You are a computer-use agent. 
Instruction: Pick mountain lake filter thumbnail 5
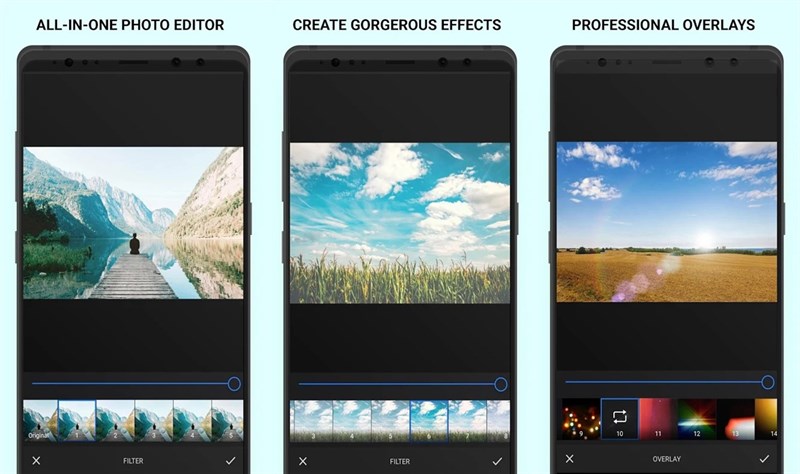(228, 421)
